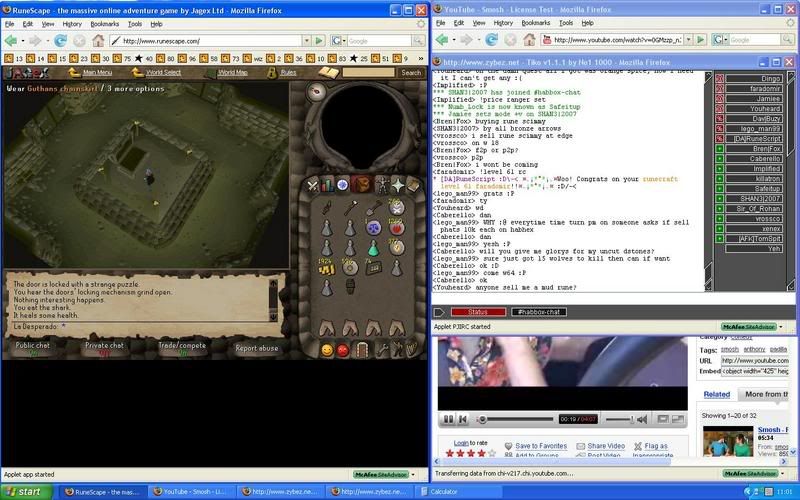The height and width of the screenshot is (500, 800).
Task: Click the Smosh related video thumbnail
Action: click(728, 442)
